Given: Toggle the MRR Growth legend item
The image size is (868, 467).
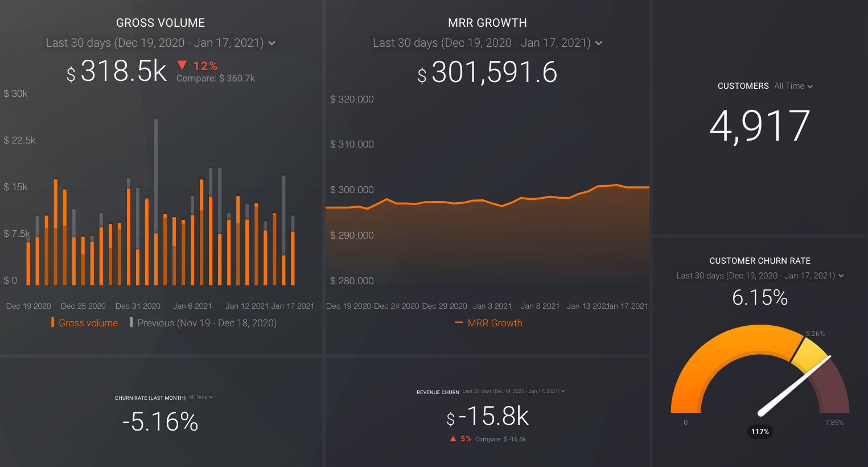Looking at the screenshot, I should coord(488,323).
